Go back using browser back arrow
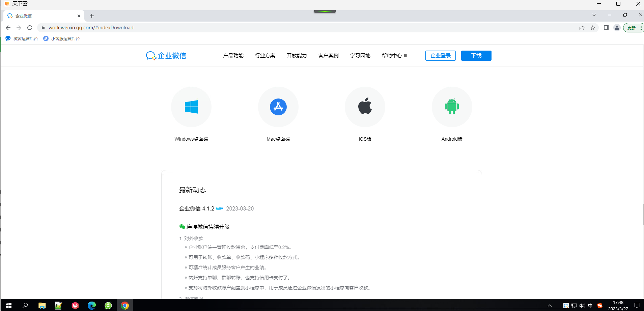Viewport: 644px width, 311px height. 8,28
